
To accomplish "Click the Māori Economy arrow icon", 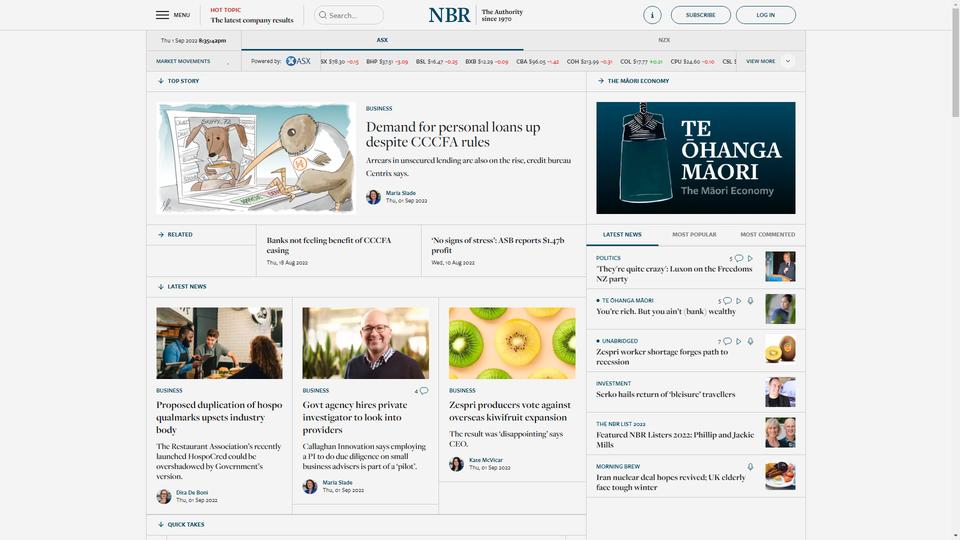I will point(601,81).
